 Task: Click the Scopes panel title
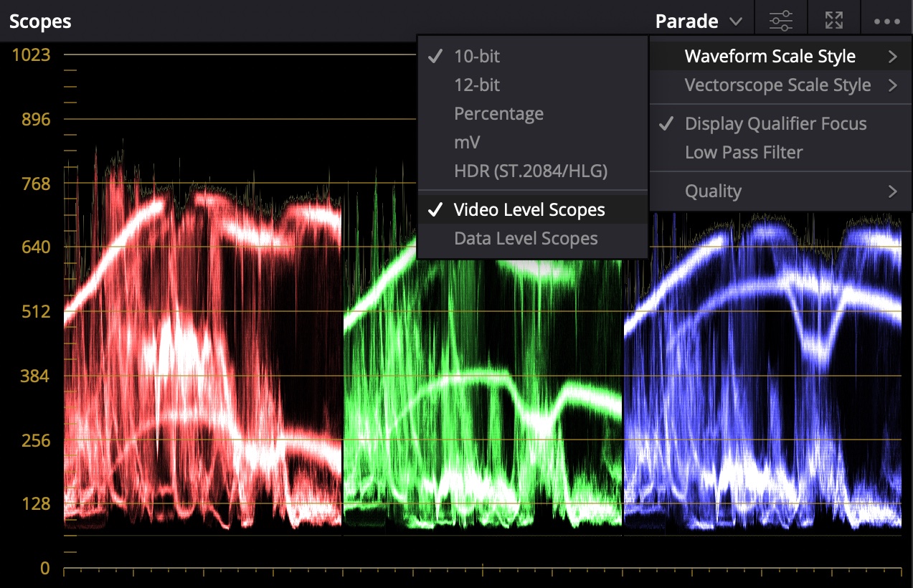39,21
